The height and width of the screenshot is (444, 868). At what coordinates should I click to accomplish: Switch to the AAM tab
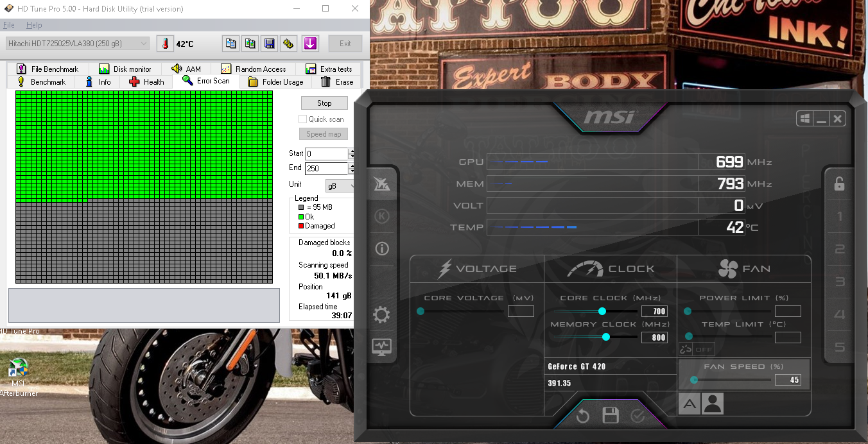click(186, 69)
